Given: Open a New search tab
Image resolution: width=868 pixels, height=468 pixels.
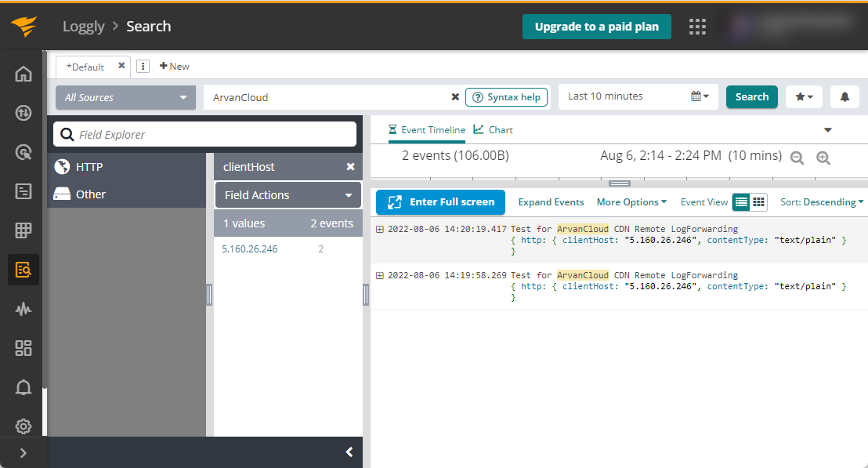Looking at the screenshot, I should [x=175, y=67].
